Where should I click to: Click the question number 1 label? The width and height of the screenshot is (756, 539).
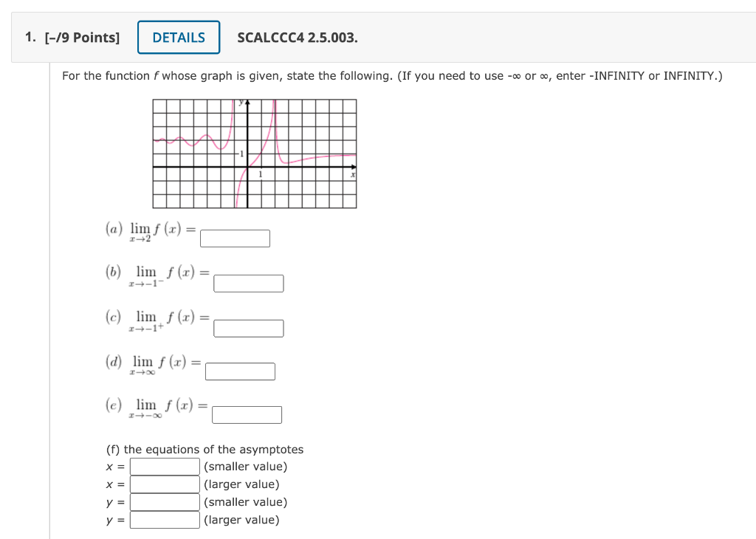[30, 37]
